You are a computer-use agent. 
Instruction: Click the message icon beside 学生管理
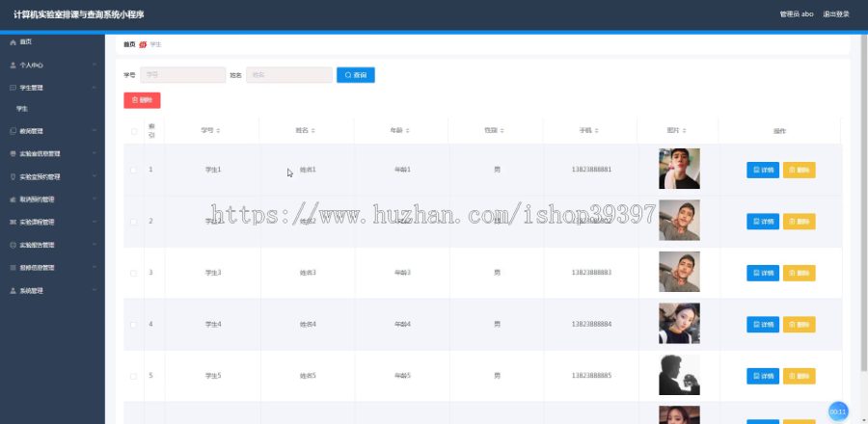[13, 88]
